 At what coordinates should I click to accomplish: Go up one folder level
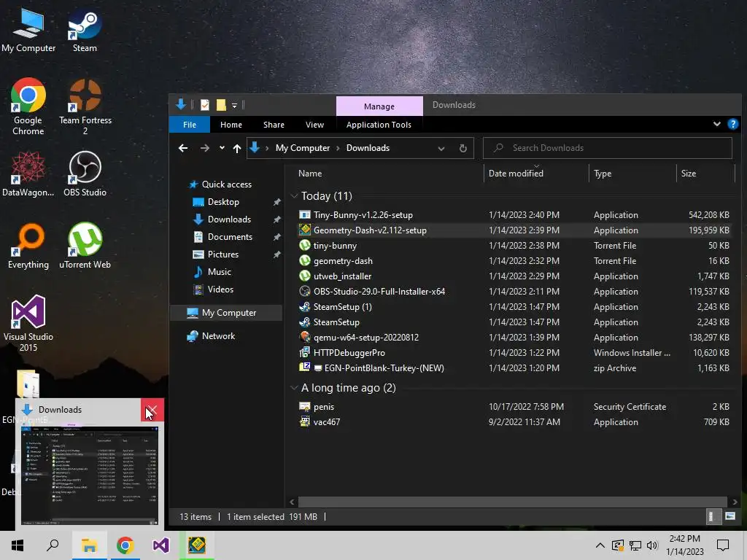237,148
